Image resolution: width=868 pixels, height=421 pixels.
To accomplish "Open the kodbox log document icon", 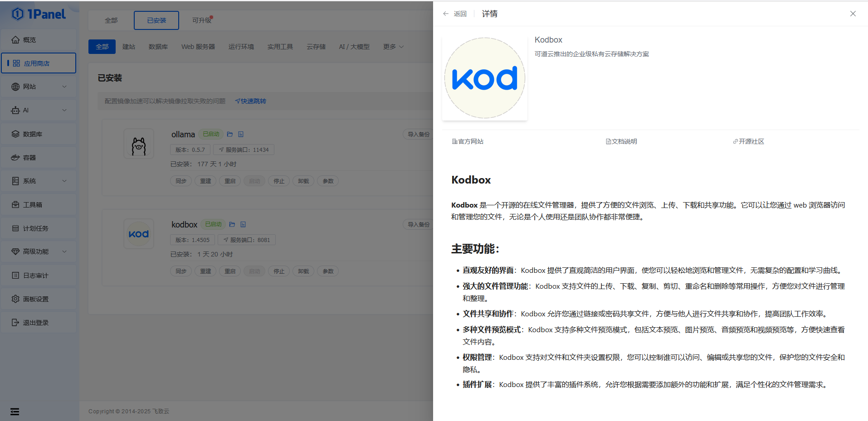I will tap(243, 224).
